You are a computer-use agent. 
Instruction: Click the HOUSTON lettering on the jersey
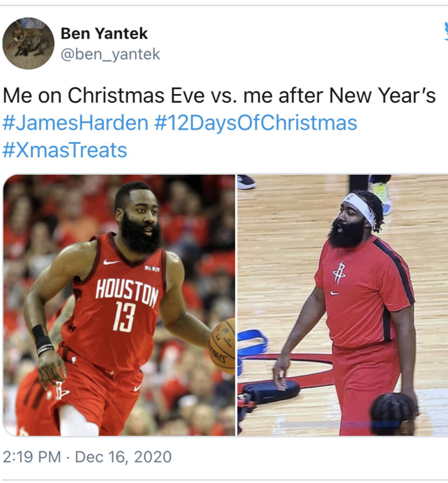[127, 293]
